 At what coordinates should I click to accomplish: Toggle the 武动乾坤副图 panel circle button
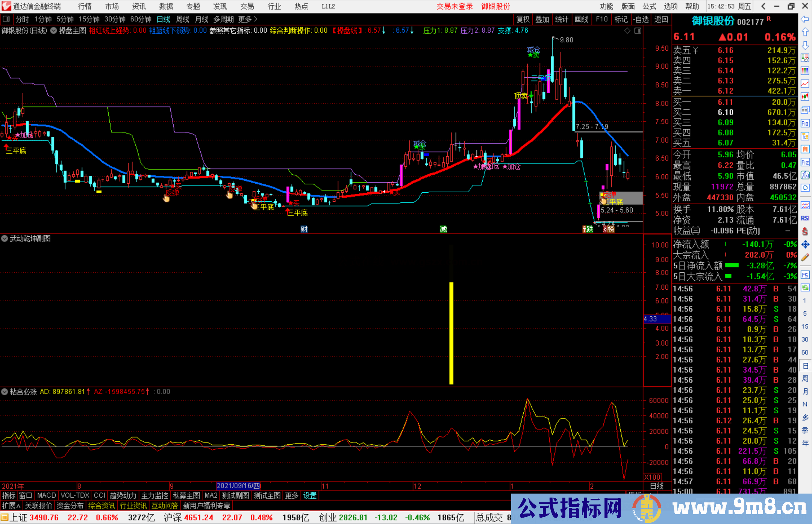[5, 239]
